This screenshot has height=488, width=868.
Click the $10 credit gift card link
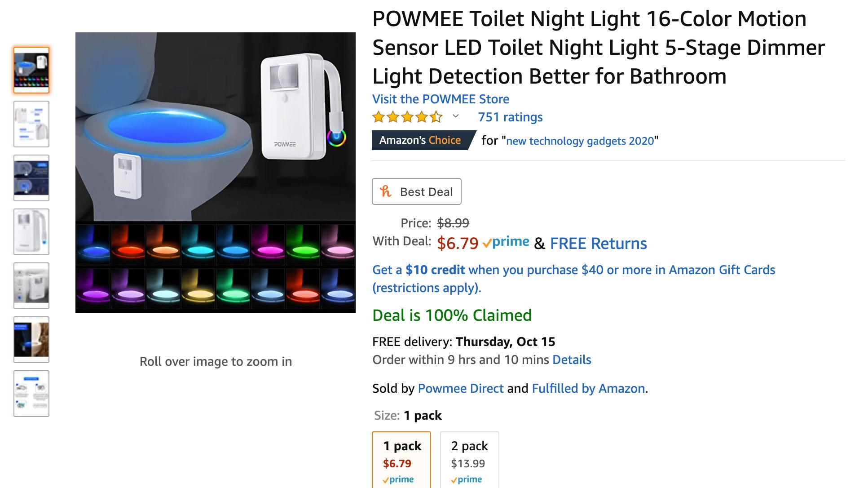point(434,270)
